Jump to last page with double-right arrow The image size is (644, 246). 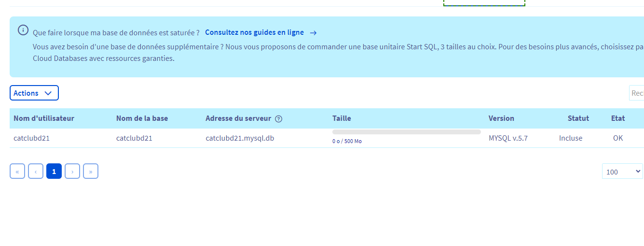91,172
